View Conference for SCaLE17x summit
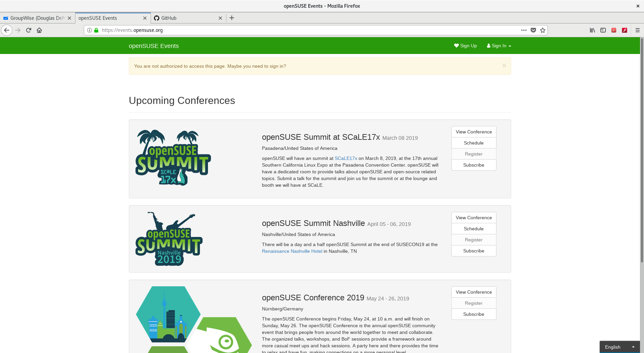The image size is (644, 353). [x=474, y=132]
